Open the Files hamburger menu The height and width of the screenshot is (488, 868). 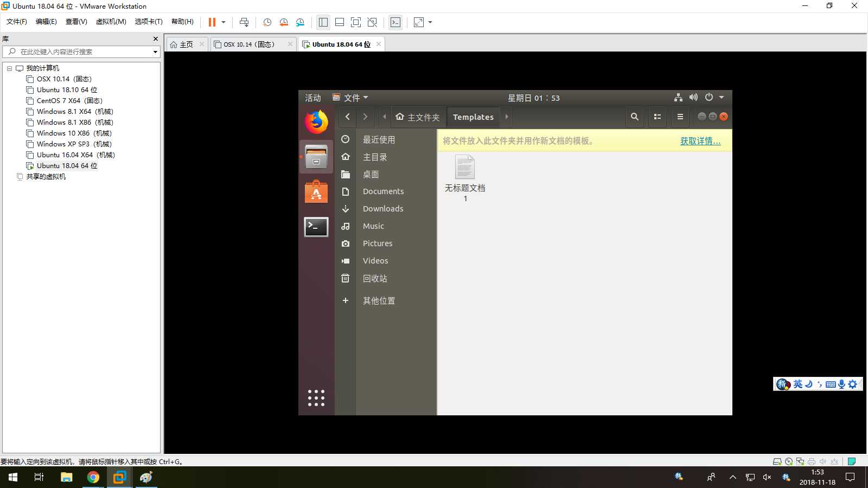pos(680,117)
